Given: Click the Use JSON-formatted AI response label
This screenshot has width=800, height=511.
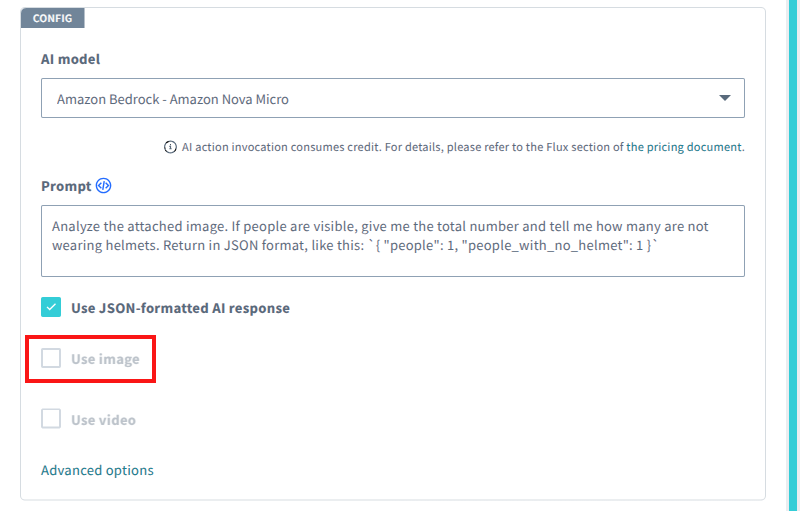Looking at the screenshot, I should [x=180, y=308].
